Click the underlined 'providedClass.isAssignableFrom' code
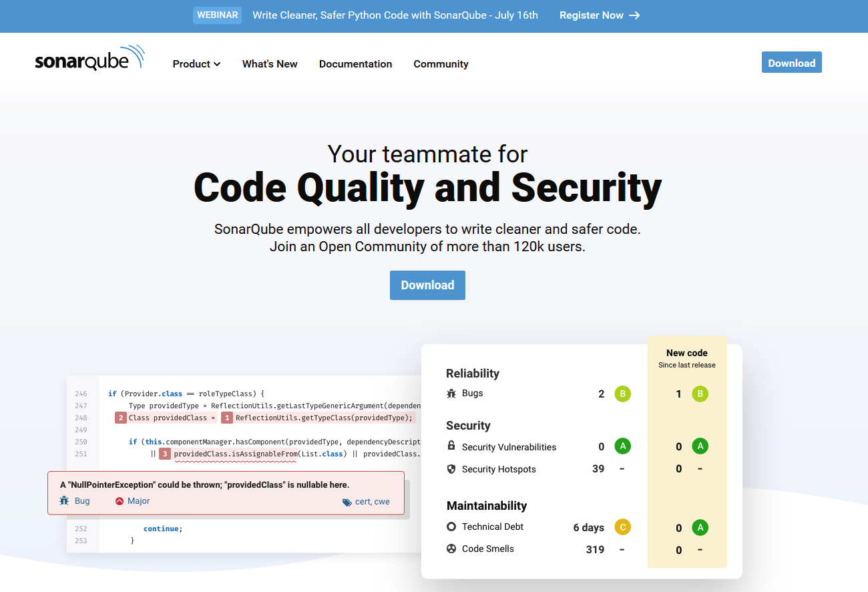This screenshot has height=592, width=868. tap(235, 454)
